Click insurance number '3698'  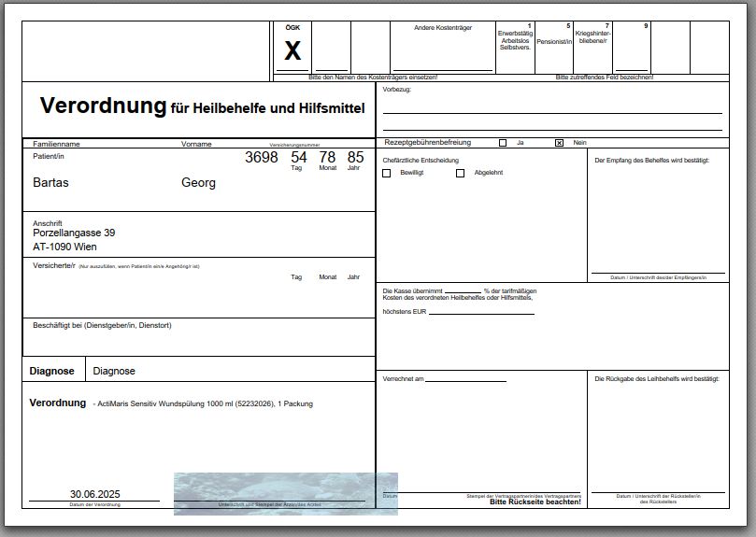[262, 158]
